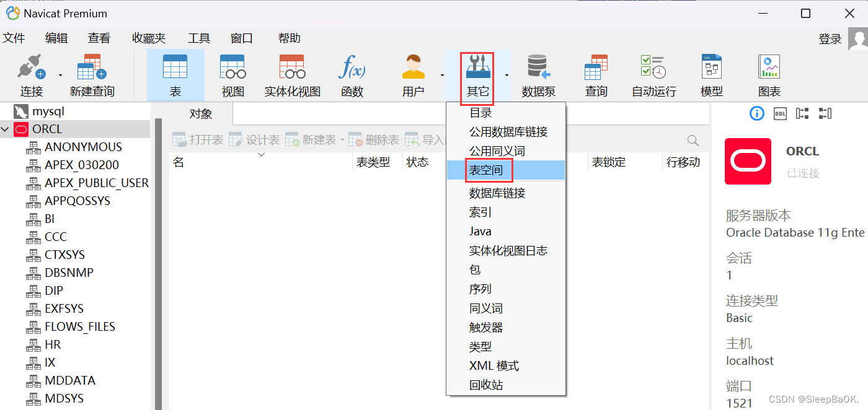Viewport: 868px width, 410px height.
Task: Choose 回收站 (Recycle Bin) from the dropdown menu
Action: point(506,385)
